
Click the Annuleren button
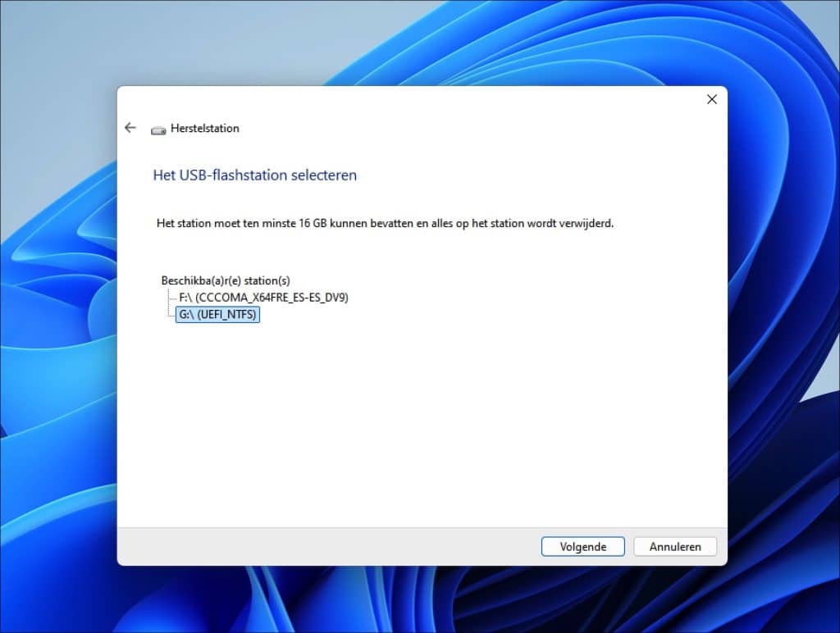(x=675, y=546)
